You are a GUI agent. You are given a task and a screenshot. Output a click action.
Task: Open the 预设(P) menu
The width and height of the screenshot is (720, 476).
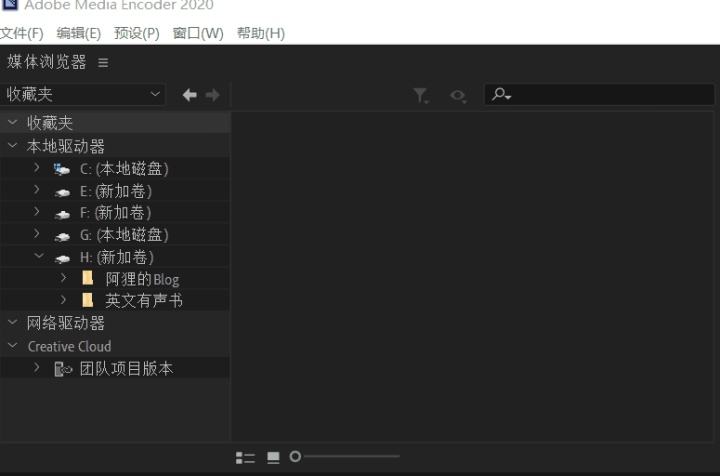pos(136,33)
